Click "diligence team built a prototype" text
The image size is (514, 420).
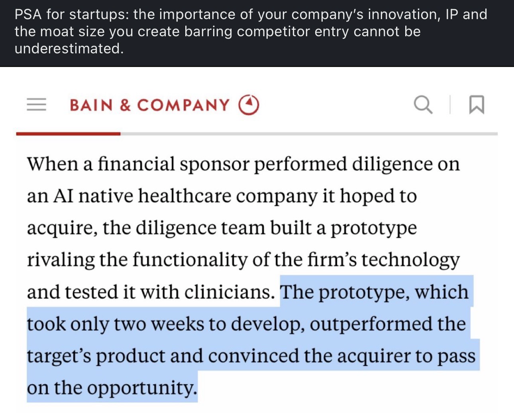pos(275,228)
